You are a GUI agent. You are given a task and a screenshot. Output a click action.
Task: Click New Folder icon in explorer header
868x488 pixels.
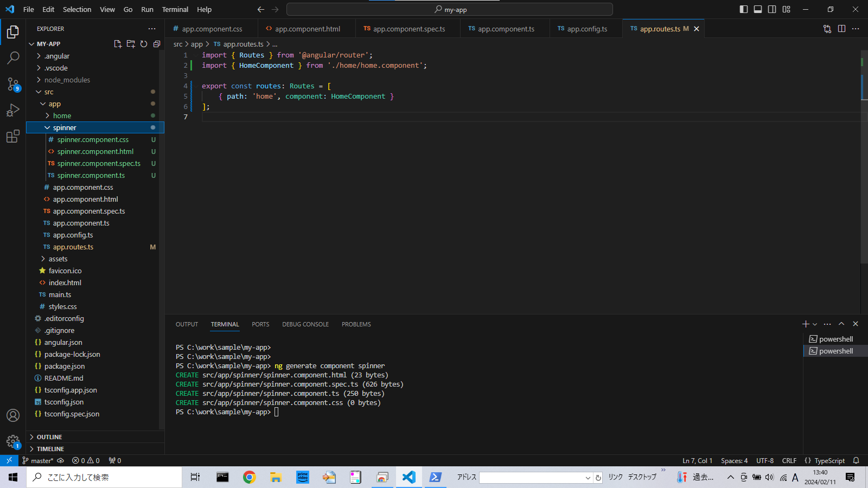click(131, 44)
